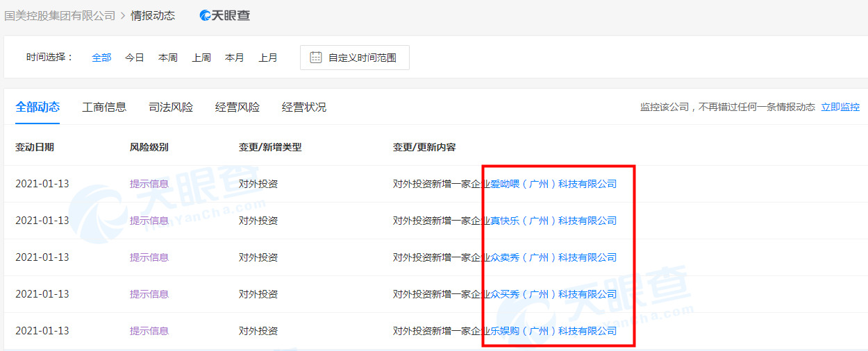
Task: Open 国美控股集团有限公司 breadcrumb link
Action: coord(60,15)
